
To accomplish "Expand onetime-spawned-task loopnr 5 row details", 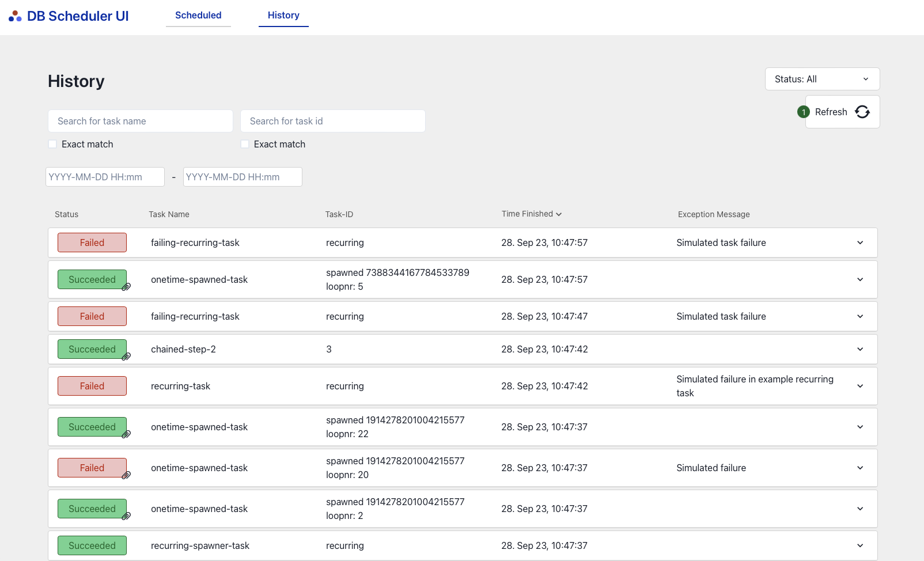I will click(860, 279).
